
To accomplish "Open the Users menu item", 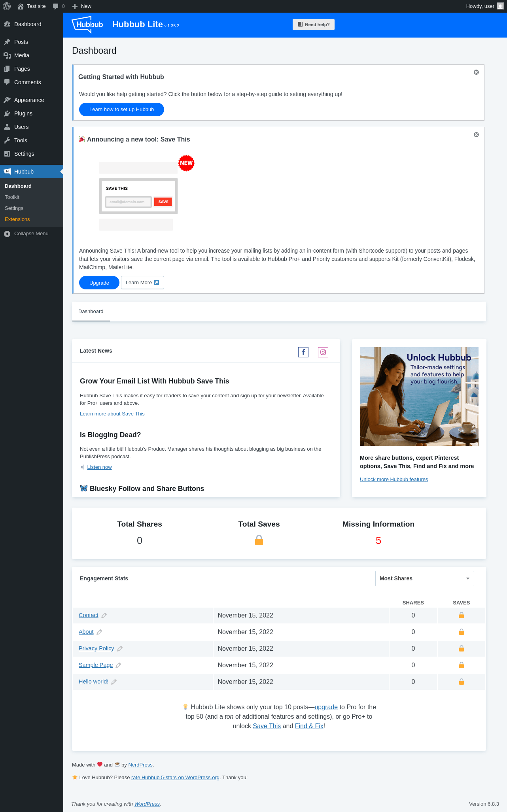I will [x=32, y=127].
